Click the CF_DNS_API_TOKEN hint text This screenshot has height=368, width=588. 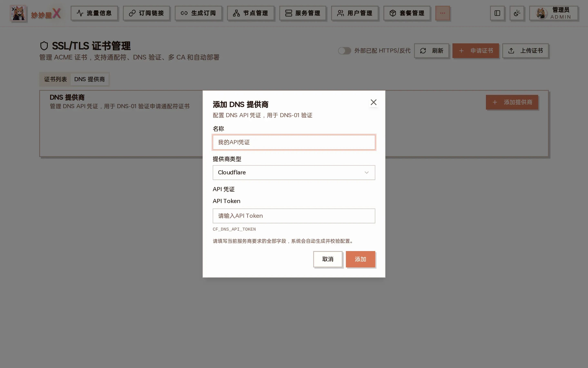[234, 229]
